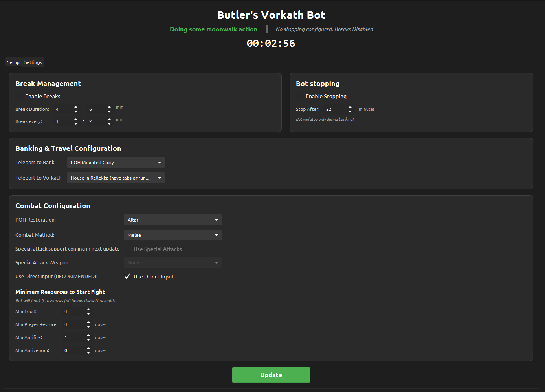Uncheck the Use Direct Input checkbox
The width and height of the screenshot is (545, 392).
(x=127, y=277)
